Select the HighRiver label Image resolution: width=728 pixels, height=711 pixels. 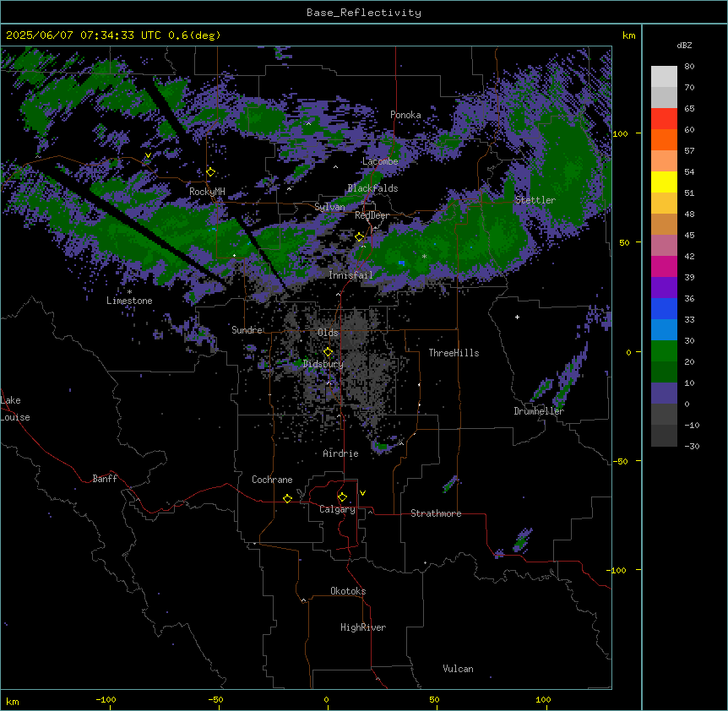click(x=363, y=627)
